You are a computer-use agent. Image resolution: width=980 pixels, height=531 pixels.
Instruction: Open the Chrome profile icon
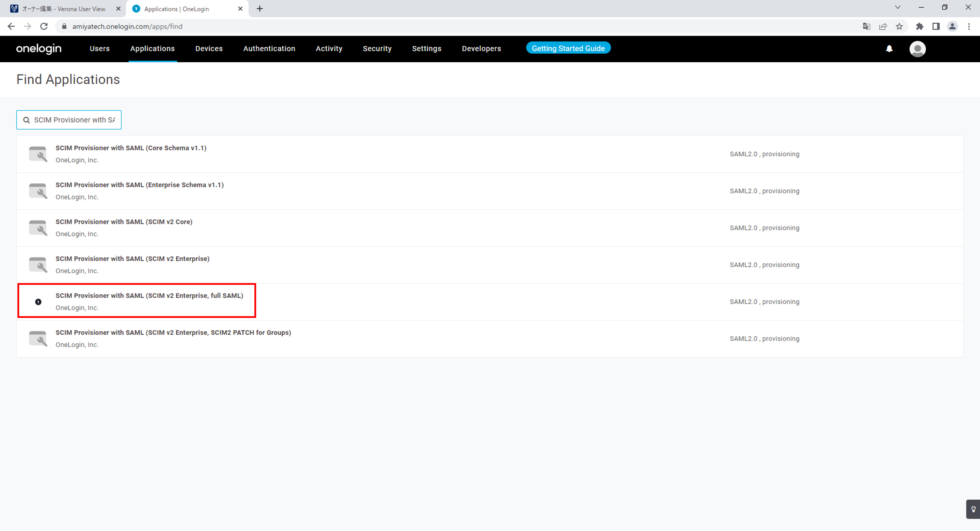pos(952,26)
